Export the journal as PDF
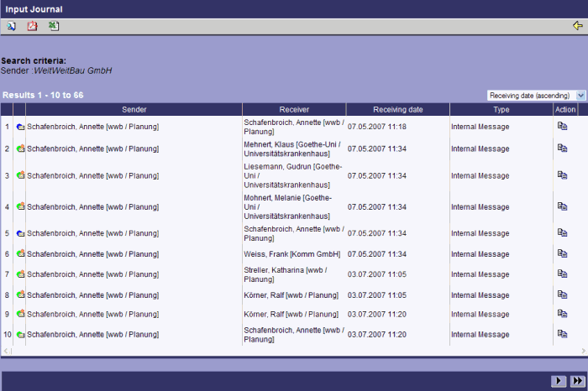Image resolution: width=588 pixels, height=391 pixels. click(x=33, y=26)
